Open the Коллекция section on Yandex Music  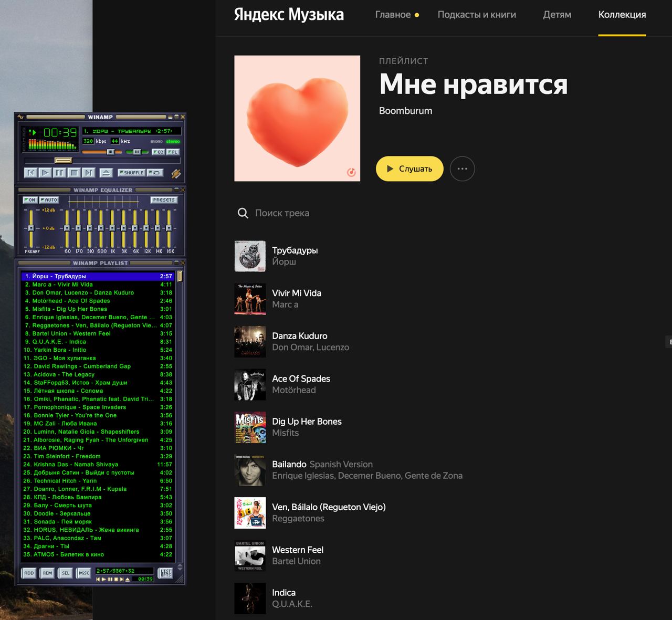(x=622, y=15)
